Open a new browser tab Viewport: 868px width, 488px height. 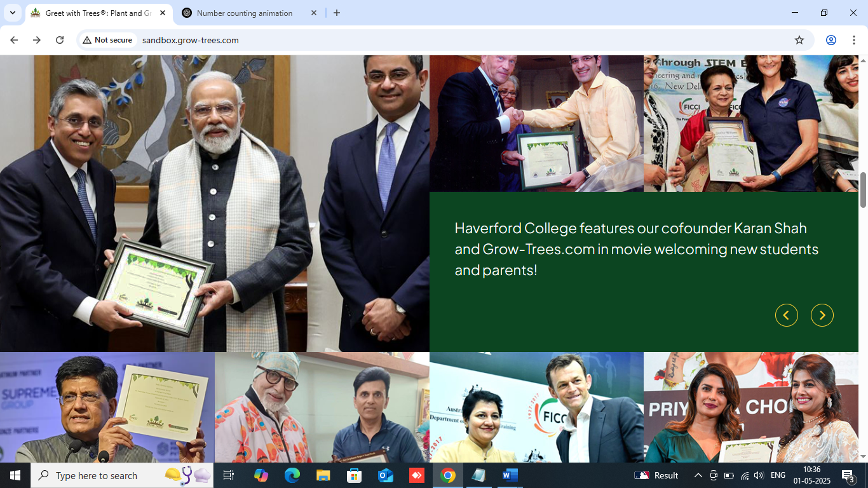pyautogui.click(x=337, y=13)
